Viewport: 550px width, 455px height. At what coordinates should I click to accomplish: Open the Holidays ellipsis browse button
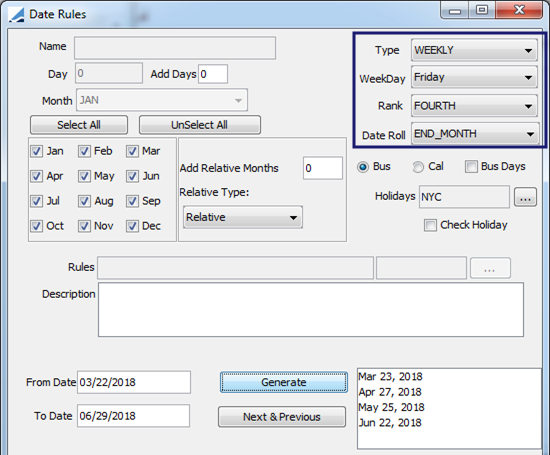[x=525, y=197]
